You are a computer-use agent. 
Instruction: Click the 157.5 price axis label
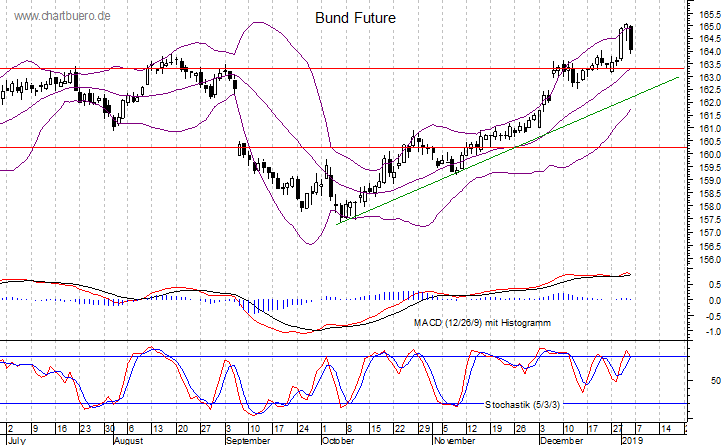[x=710, y=220]
